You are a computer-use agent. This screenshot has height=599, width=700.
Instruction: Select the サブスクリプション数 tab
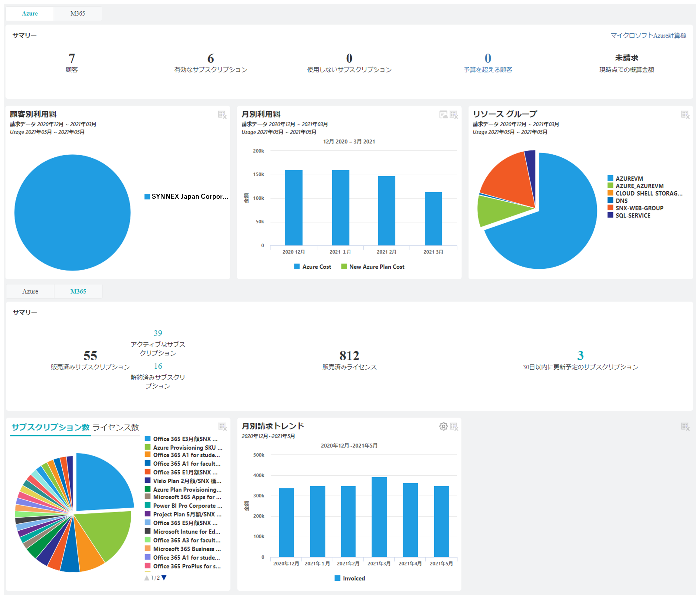tap(50, 427)
